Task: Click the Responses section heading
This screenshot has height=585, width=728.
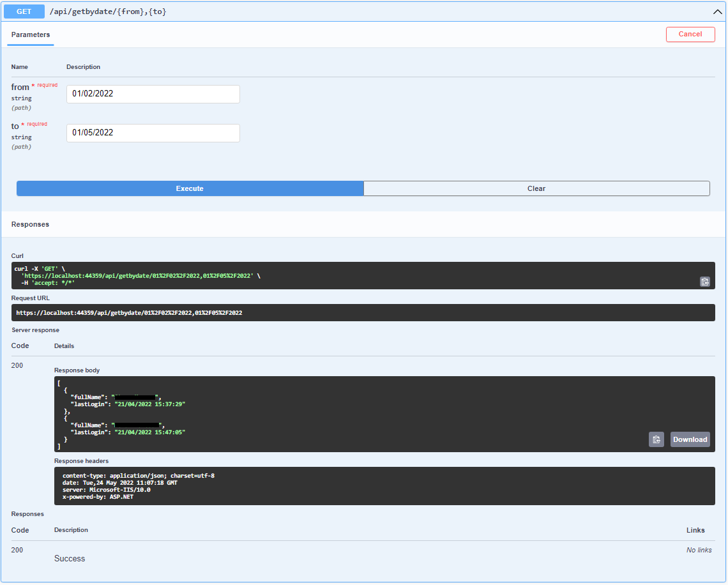Action: click(x=30, y=224)
